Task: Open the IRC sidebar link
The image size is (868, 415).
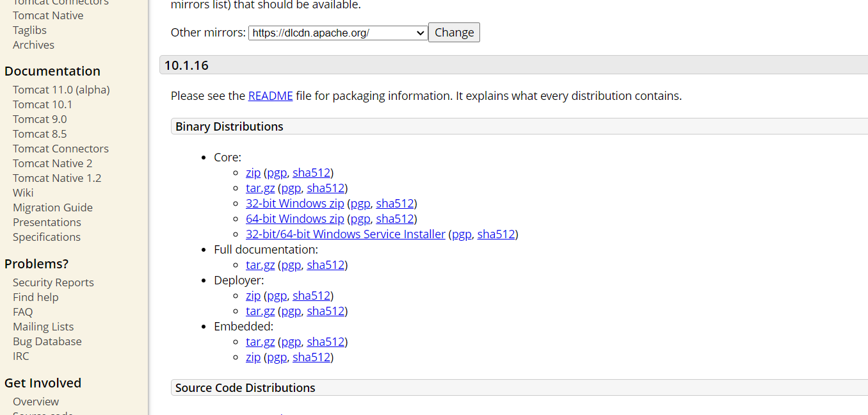Action: click(x=20, y=356)
